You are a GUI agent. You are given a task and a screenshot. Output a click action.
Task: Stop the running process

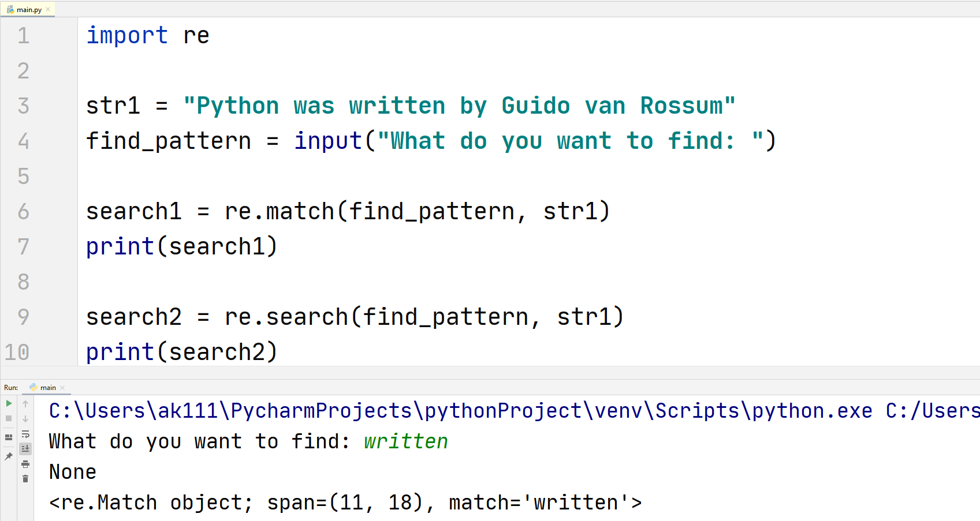tap(9, 418)
